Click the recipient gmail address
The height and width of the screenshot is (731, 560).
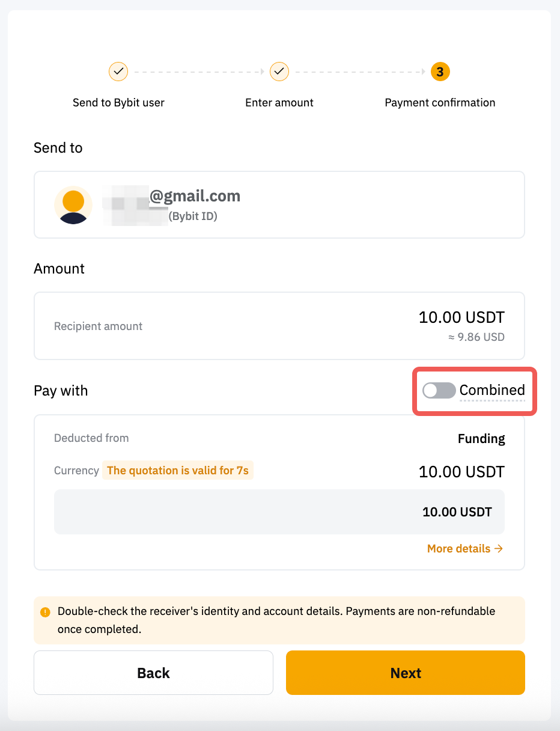point(195,196)
